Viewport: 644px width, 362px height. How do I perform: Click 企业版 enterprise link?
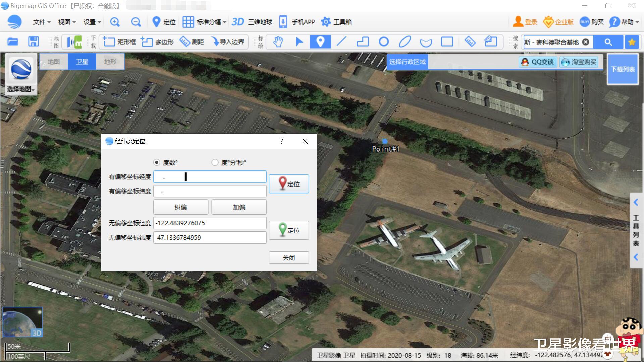pyautogui.click(x=558, y=22)
